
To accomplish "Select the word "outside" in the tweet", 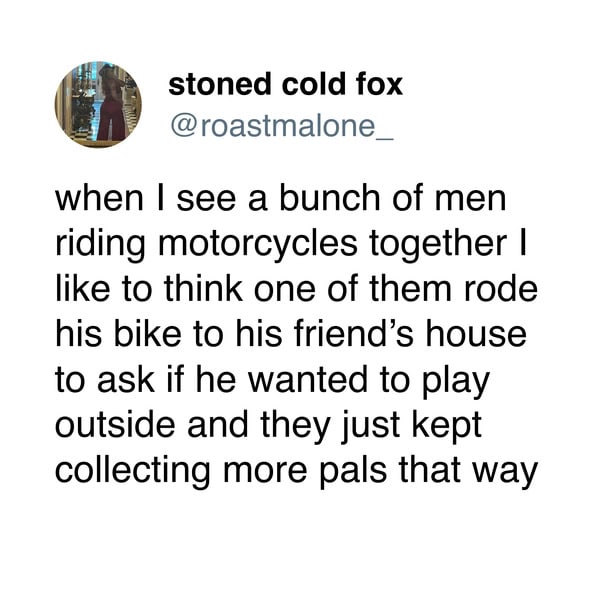I will point(115,424).
